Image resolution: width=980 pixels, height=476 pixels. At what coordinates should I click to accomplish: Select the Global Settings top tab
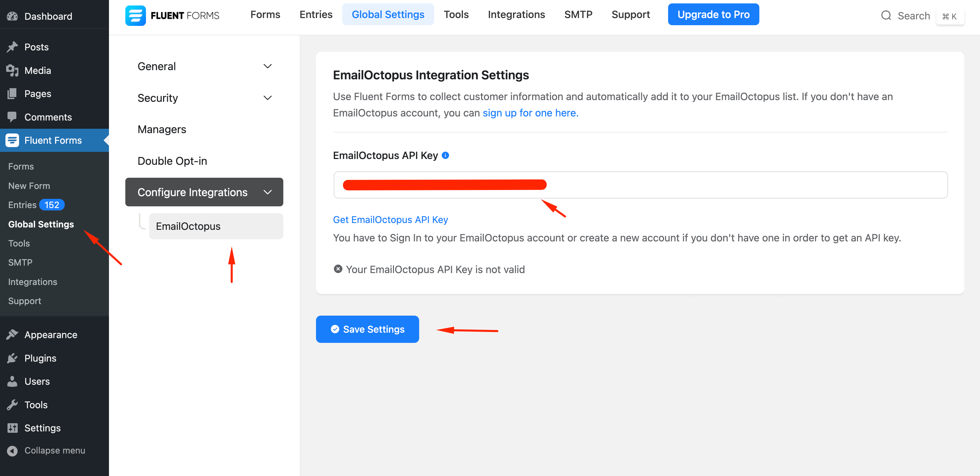[x=388, y=14]
